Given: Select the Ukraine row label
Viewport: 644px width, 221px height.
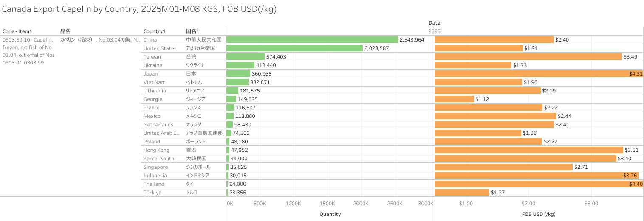Looking at the screenshot, I should click(x=153, y=65).
